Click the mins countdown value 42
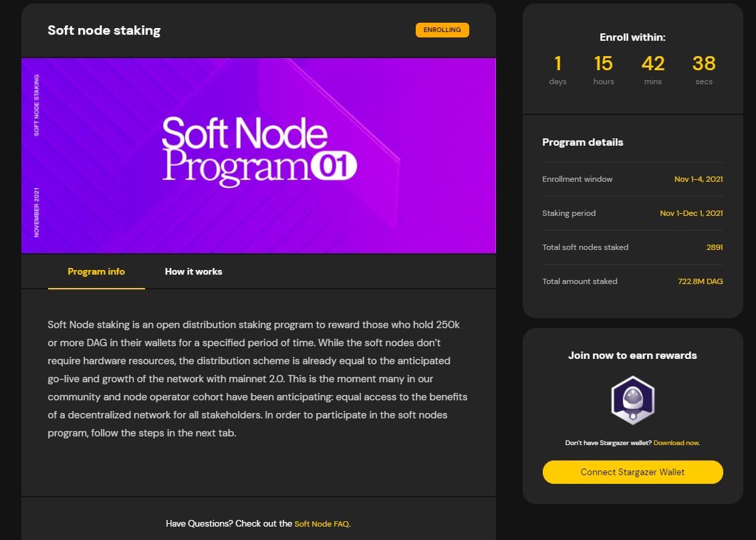This screenshot has width=756, height=540. click(653, 63)
